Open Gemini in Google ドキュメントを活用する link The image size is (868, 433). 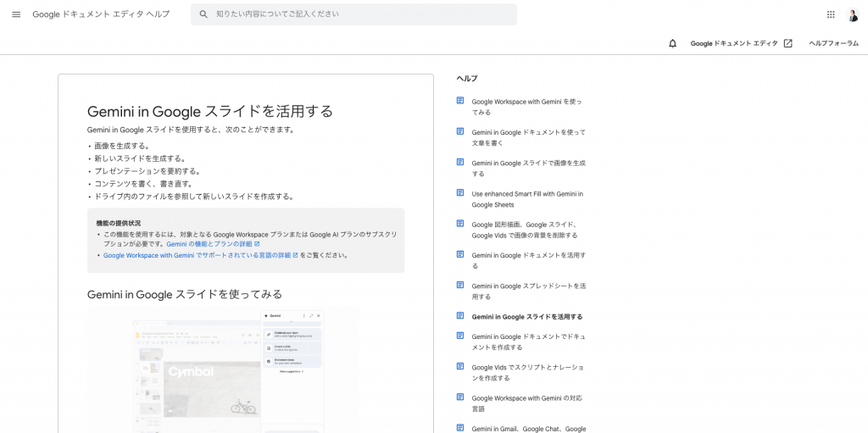(x=528, y=260)
